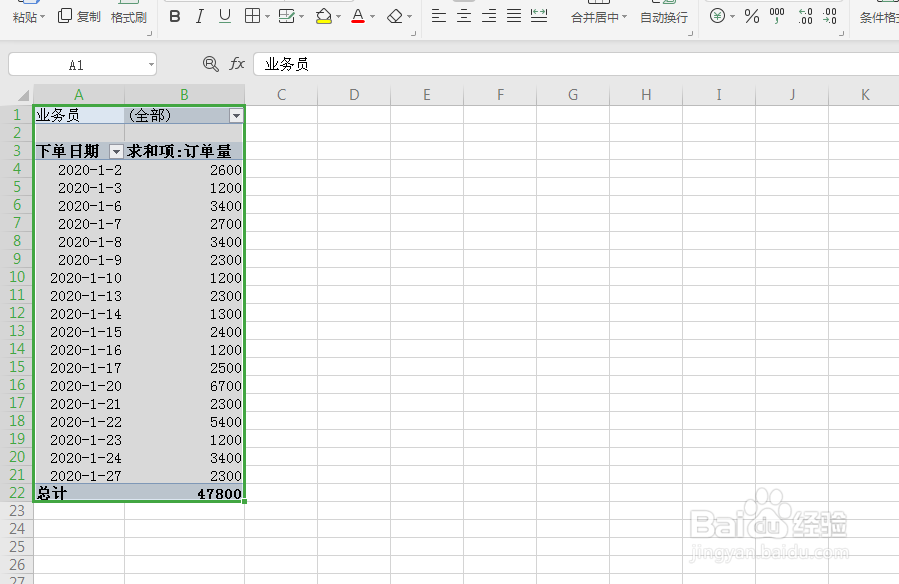Viewport: 899px width, 584px height.
Task: Center align text horizontally
Action: tap(464, 17)
